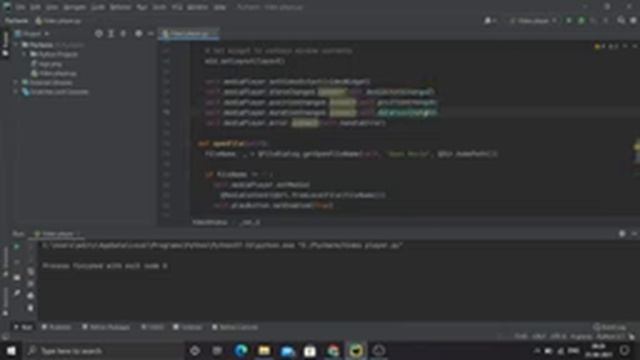Open the Terminal tool window button
This screenshot has height=360, width=640.
pyautogui.click(x=188, y=327)
